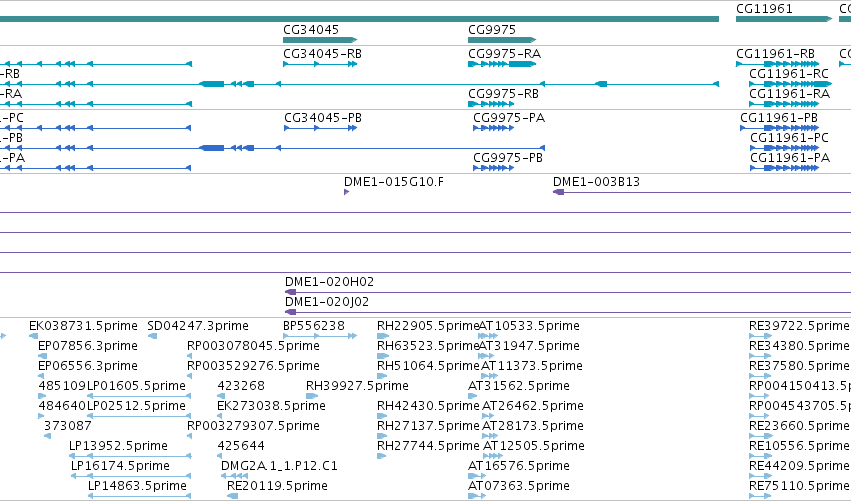Image resolution: width=851 pixels, height=501 pixels.
Task: Click the teal CG11961 gene arrow bar
Action: coord(784,19)
